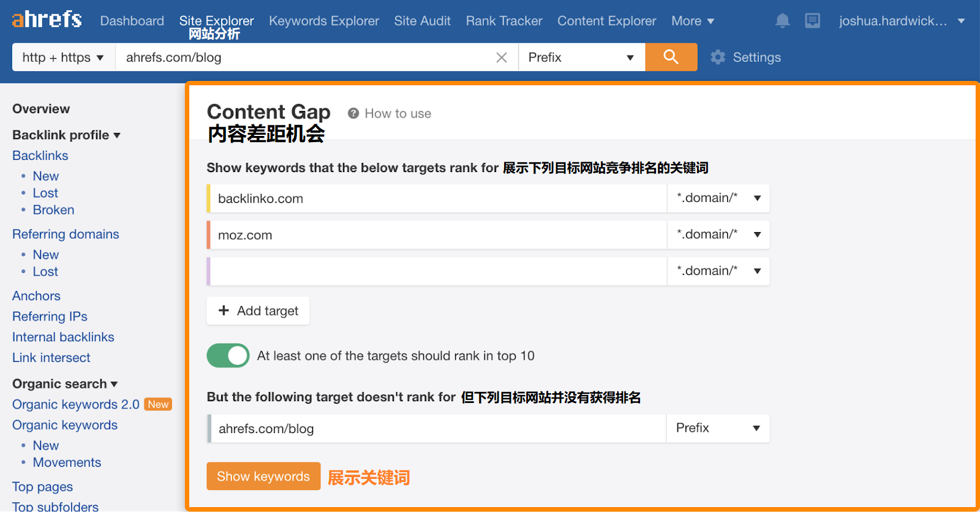The image size is (980, 512).
Task: Open the http + https protocol dropdown
Action: pyautogui.click(x=63, y=58)
